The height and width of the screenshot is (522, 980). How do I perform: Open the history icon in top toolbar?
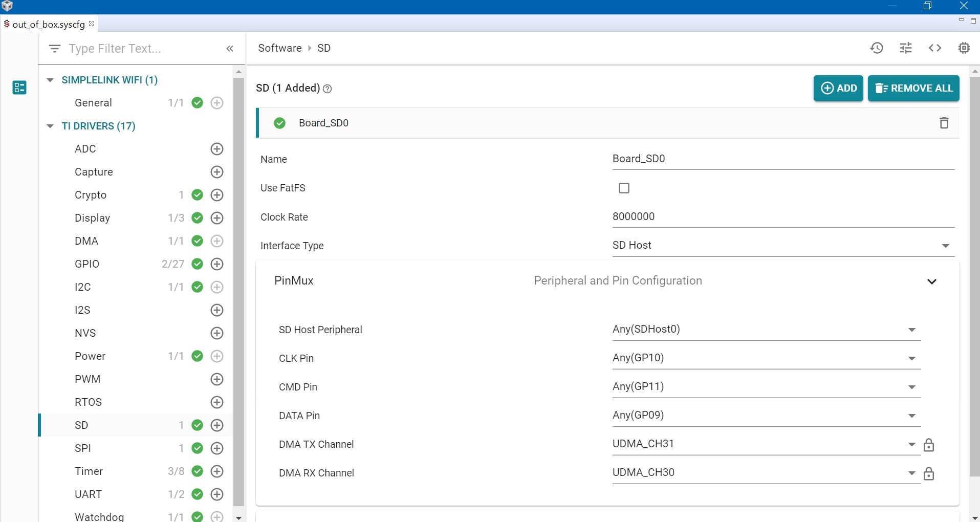click(876, 48)
